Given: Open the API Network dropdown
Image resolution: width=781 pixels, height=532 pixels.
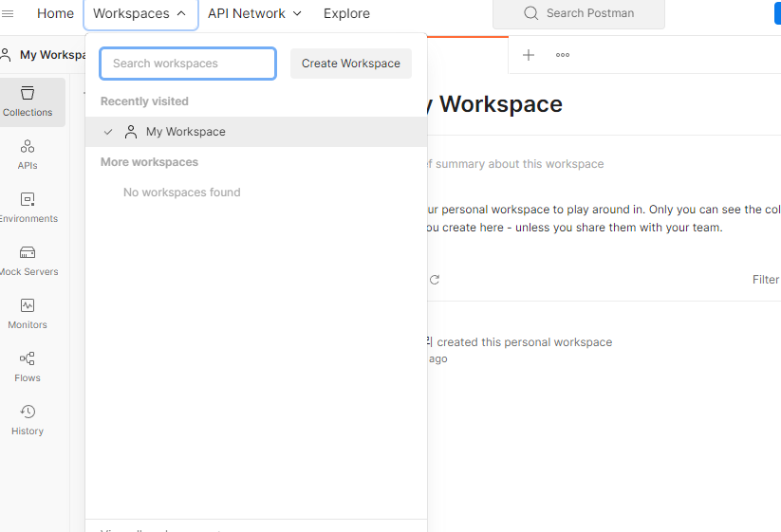Looking at the screenshot, I should click(x=254, y=13).
